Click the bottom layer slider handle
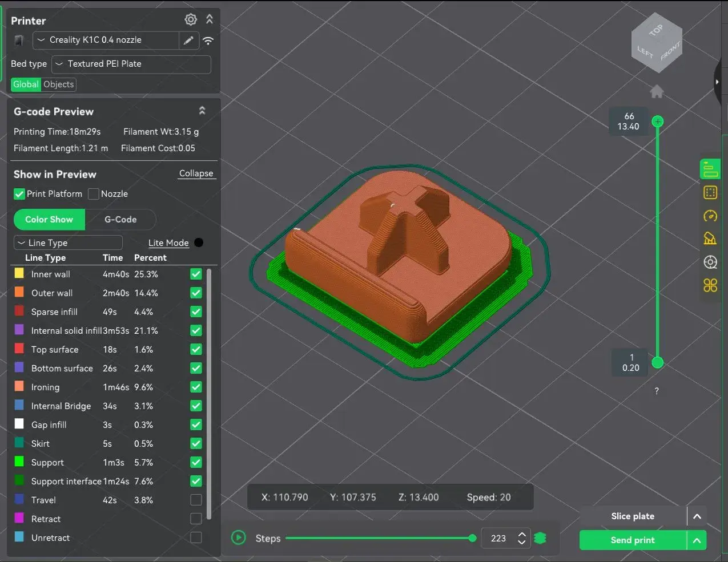The height and width of the screenshot is (562, 728). (x=658, y=362)
